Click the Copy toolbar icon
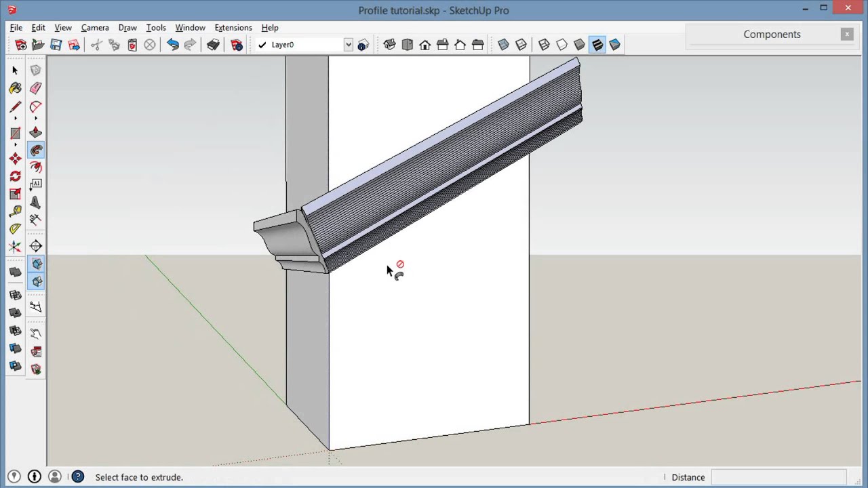The image size is (868, 488). point(114,45)
